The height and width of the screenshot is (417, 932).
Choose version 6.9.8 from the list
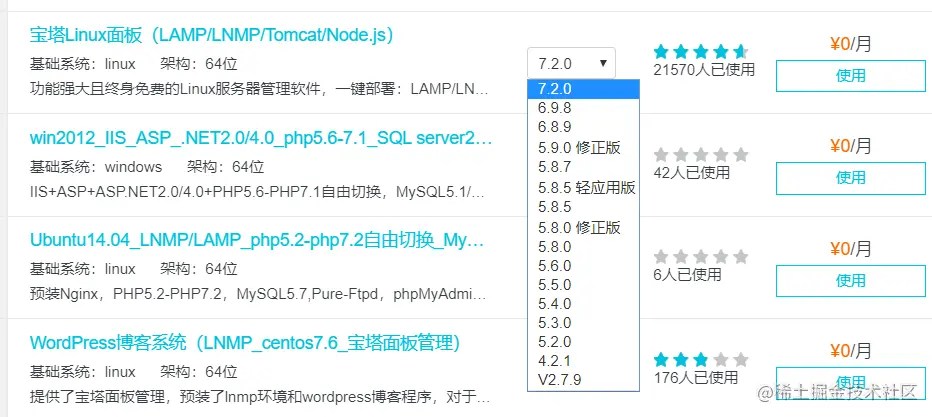pos(583,108)
